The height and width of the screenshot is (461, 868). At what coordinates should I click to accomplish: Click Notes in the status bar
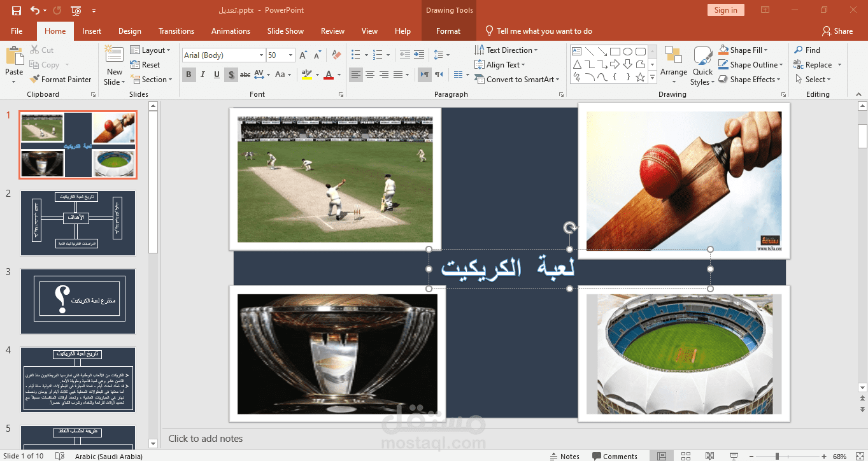coord(565,456)
